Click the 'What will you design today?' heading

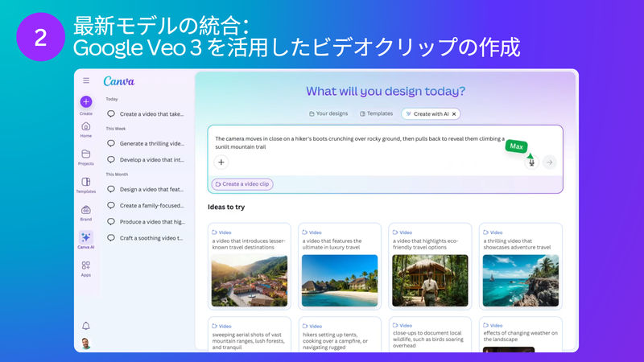386,91
